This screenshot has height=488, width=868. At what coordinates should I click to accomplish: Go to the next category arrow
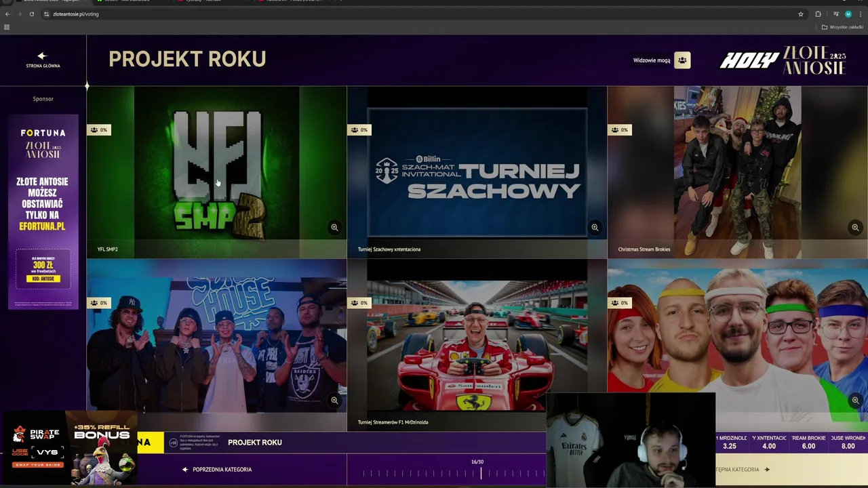click(767, 469)
